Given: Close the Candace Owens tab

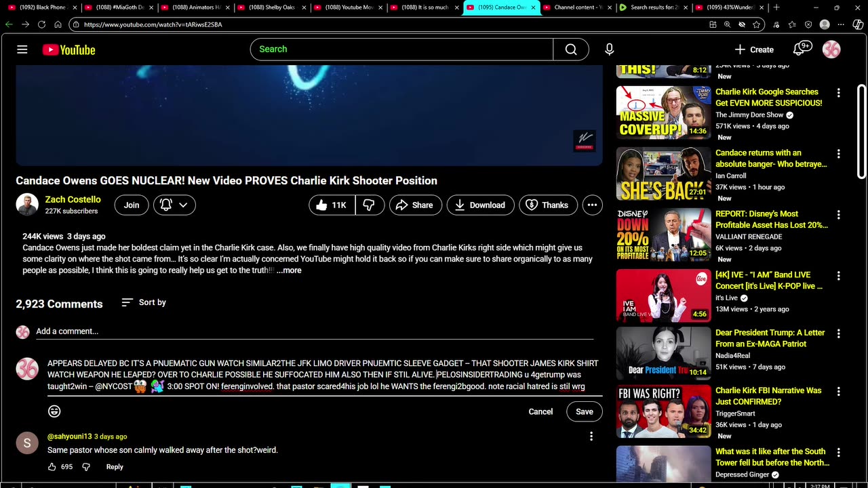Looking at the screenshot, I should click(x=534, y=7).
